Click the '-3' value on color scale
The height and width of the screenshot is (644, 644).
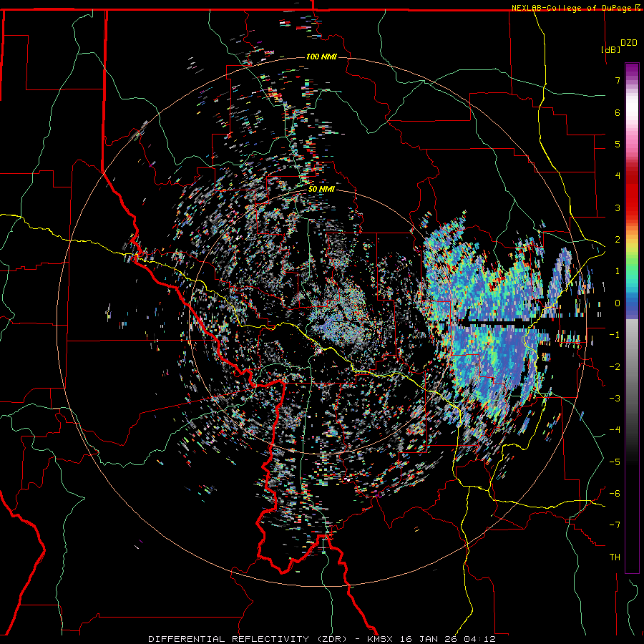point(615,399)
